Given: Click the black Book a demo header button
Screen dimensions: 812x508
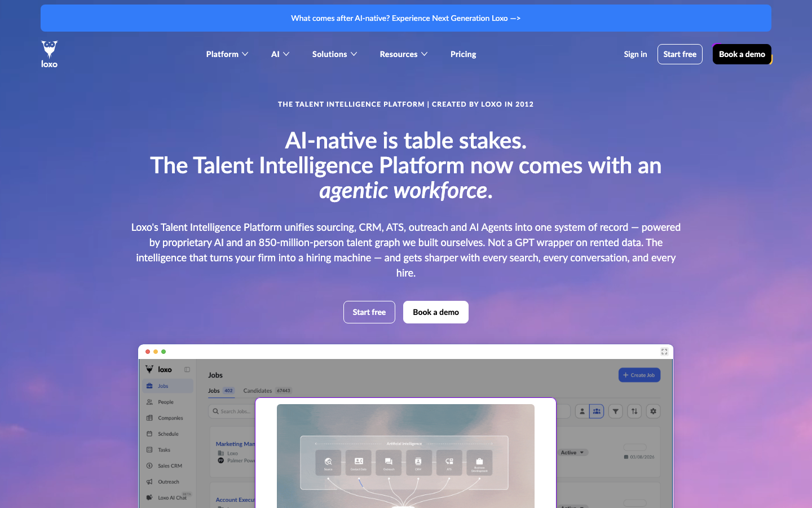Looking at the screenshot, I should (x=742, y=54).
